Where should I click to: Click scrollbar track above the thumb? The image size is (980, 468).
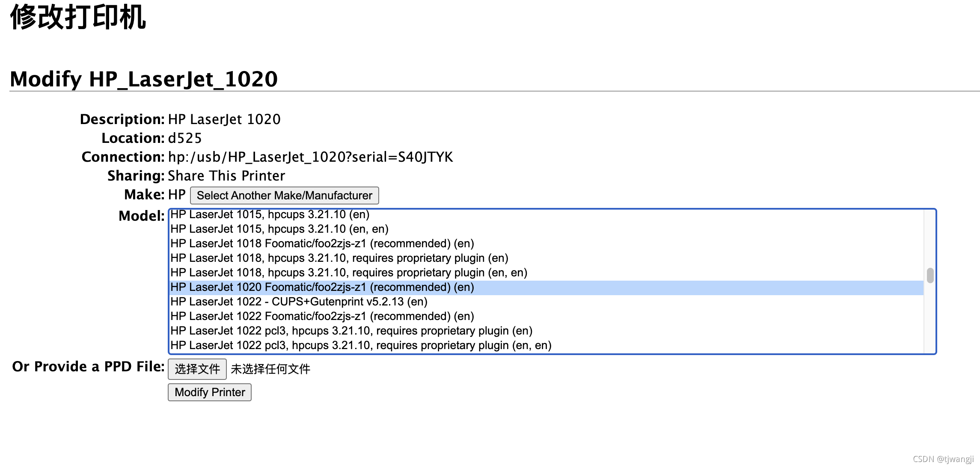click(x=930, y=240)
